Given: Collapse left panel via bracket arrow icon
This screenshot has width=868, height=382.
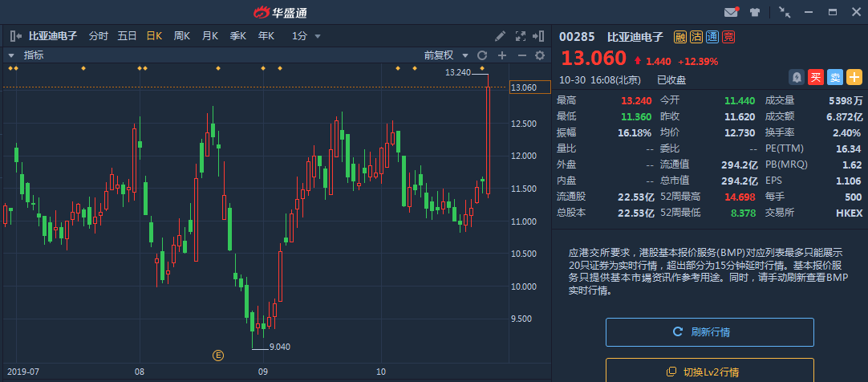Looking at the screenshot, I should pos(15,37).
